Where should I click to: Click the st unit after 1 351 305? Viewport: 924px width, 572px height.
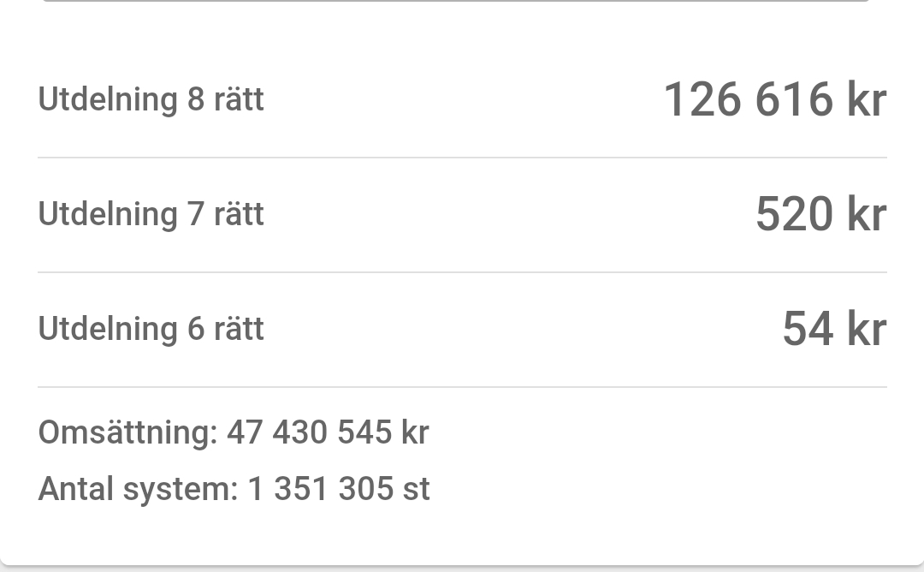417,490
